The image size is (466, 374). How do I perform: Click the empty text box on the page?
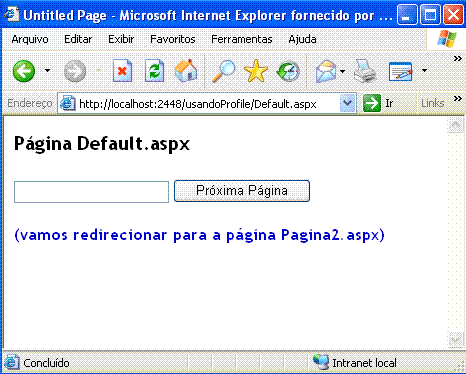[91, 192]
